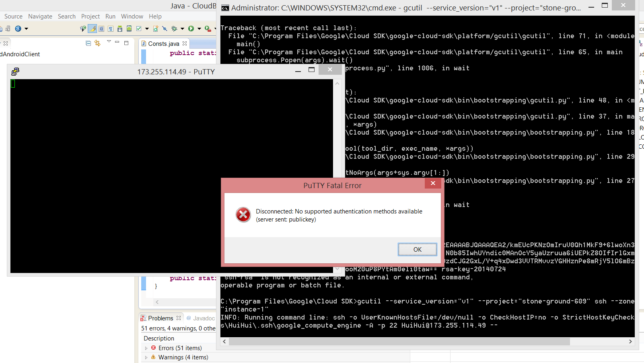The width and height of the screenshot is (644, 363).
Task: Click the Run External Tools icon
Action: click(208, 29)
